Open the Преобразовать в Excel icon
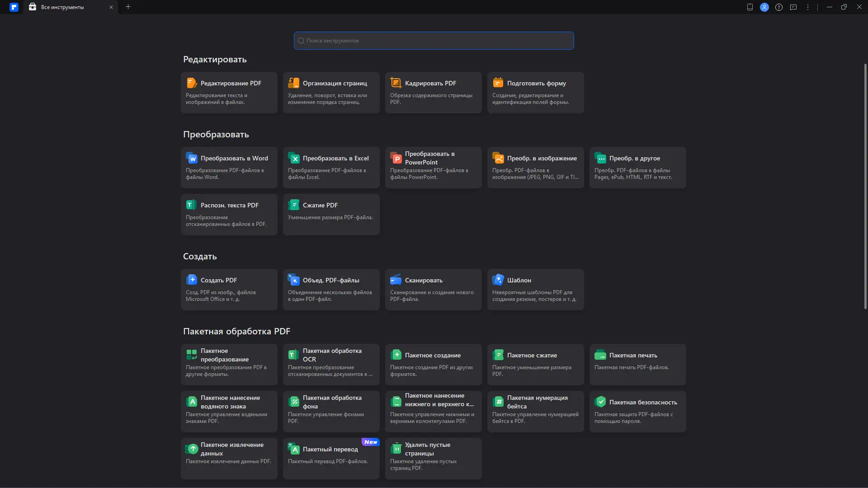 [x=294, y=158]
